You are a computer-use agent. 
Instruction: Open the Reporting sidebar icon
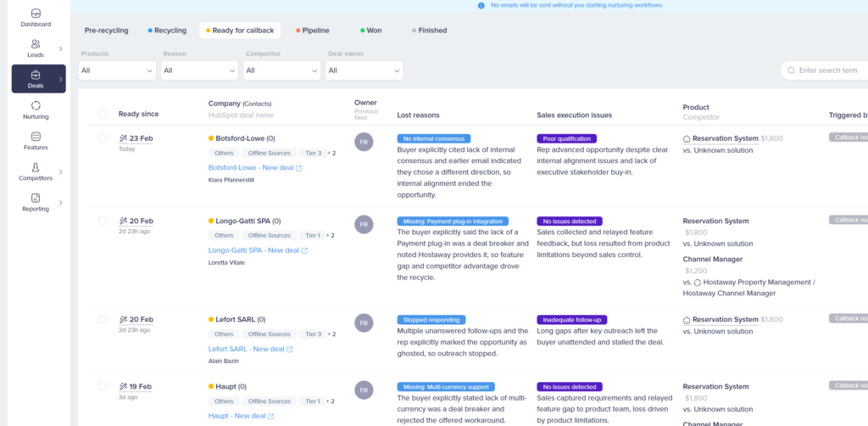coord(36,199)
